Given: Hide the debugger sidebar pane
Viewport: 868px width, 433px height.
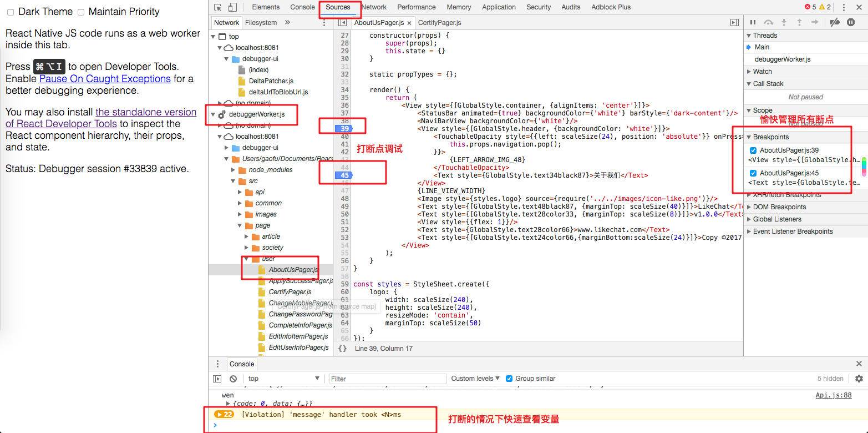Looking at the screenshot, I should click(734, 23).
